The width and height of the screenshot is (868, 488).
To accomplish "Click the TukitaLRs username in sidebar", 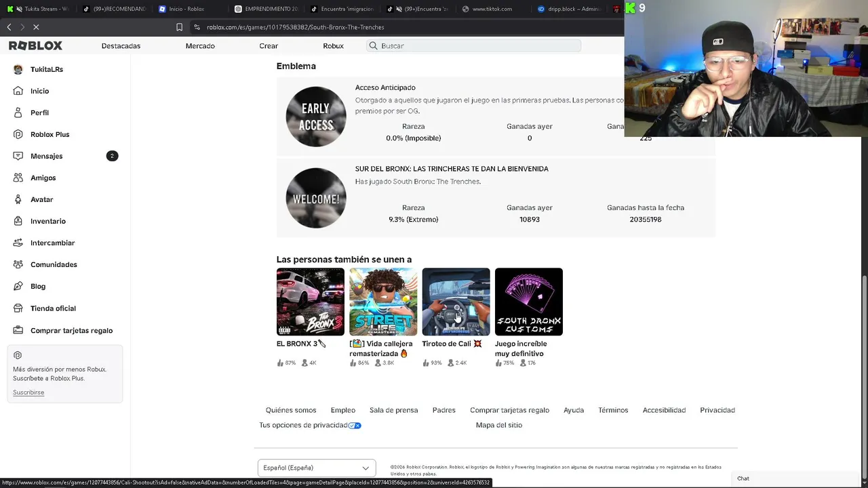I will [x=47, y=69].
